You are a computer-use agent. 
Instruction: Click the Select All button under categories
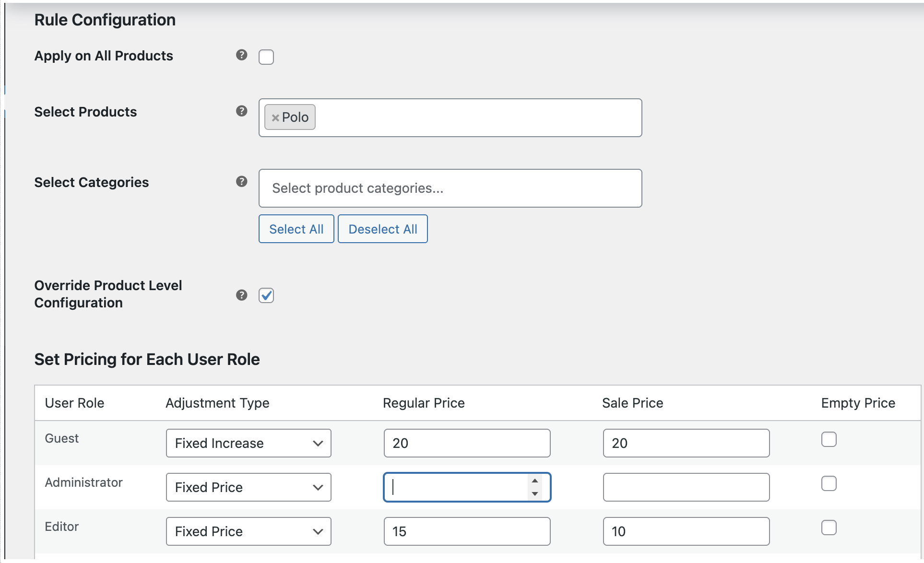click(296, 229)
